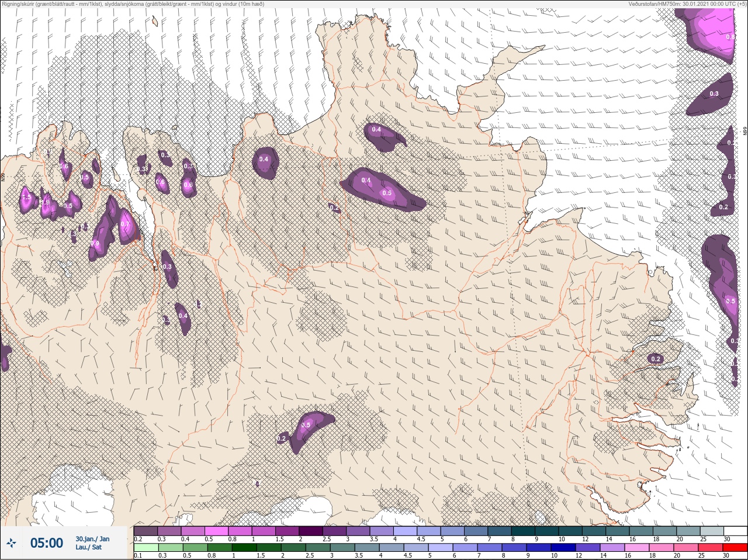Viewport: 748px width, 560px height.
Task: Click the '30.jan./ Jan Lau./ Sat' date label
Action: [x=92, y=543]
